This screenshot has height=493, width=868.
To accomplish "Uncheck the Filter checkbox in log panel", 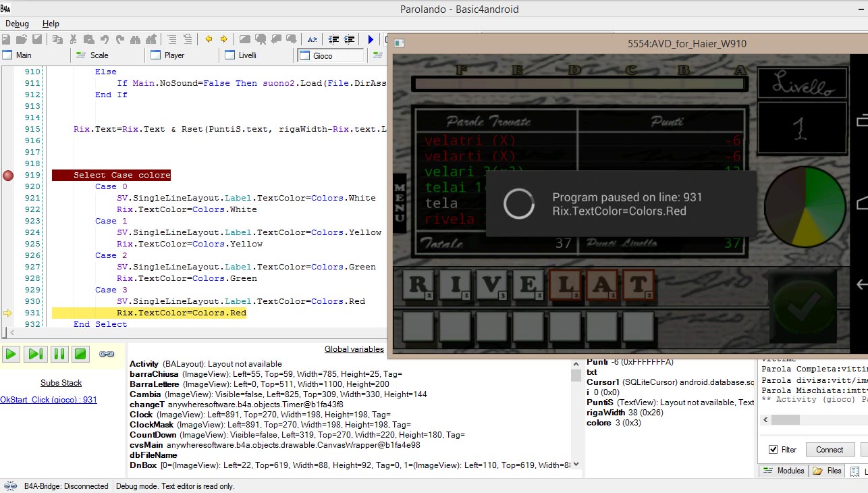I will [774, 449].
